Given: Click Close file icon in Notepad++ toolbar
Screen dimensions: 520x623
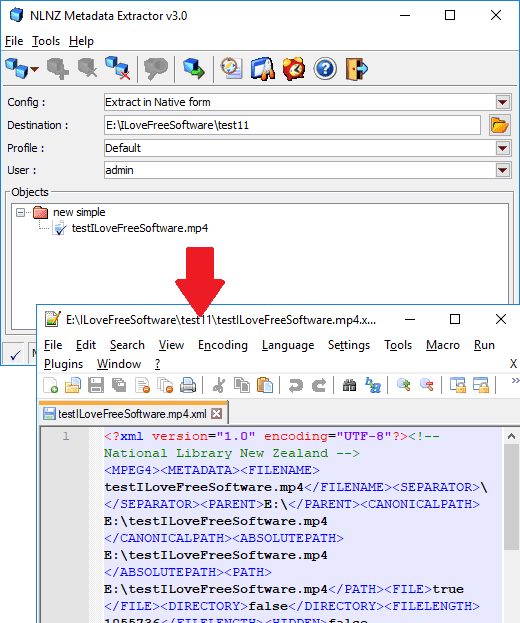Looking at the screenshot, I should (x=142, y=385).
